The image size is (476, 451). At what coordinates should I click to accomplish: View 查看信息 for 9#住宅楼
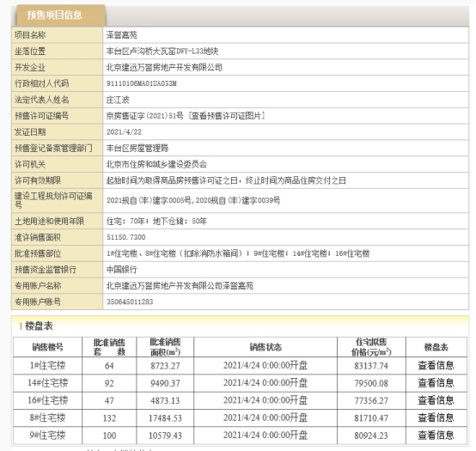(436, 436)
